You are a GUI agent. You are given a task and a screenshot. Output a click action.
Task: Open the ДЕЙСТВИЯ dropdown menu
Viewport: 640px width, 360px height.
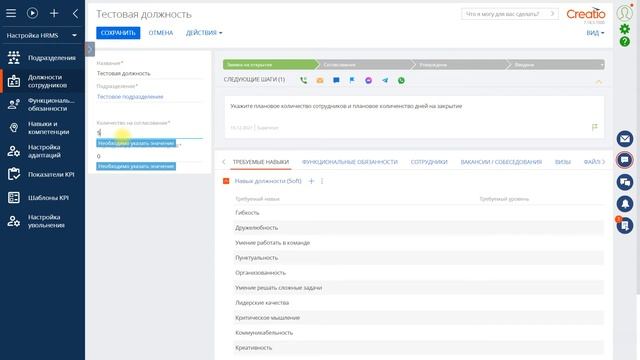pos(204,33)
